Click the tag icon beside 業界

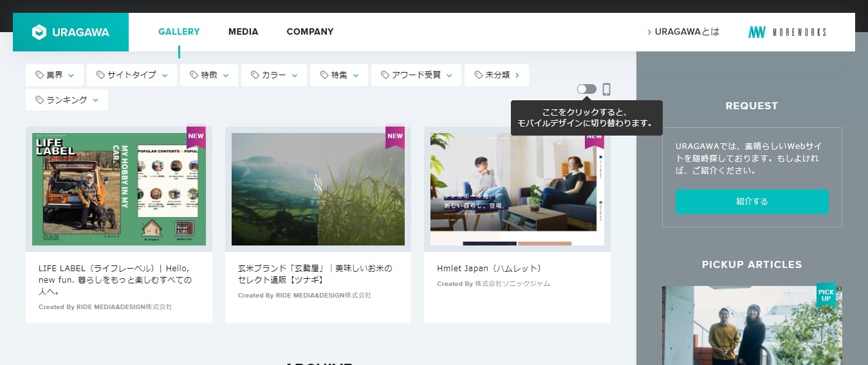(x=39, y=75)
